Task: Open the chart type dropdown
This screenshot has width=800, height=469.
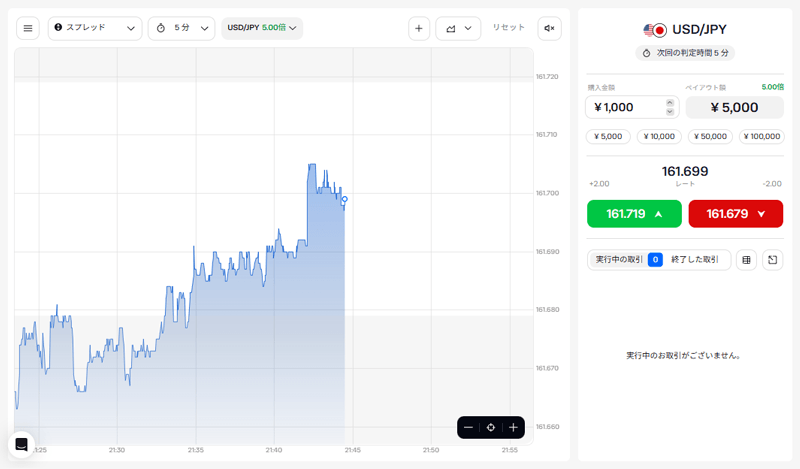Action: [x=458, y=28]
